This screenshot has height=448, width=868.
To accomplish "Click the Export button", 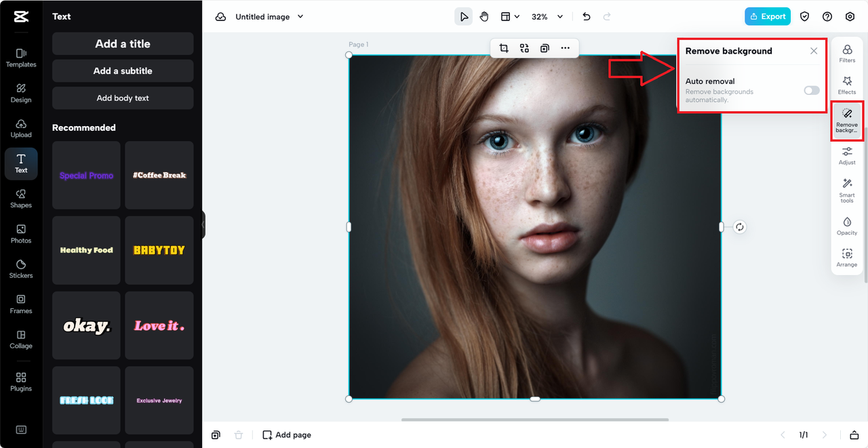I will click(x=768, y=17).
